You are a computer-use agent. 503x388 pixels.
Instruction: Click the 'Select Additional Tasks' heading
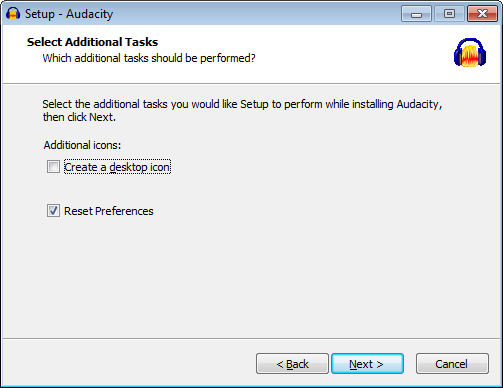pos(92,42)
